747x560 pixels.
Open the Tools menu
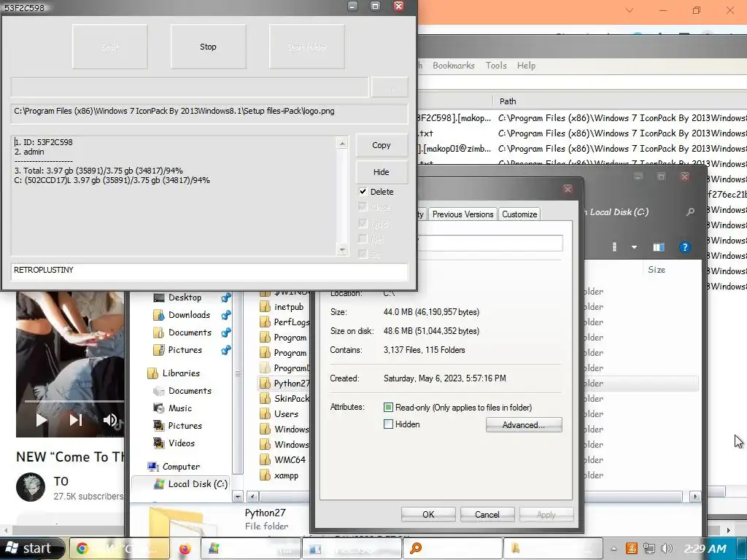point(496,66)
